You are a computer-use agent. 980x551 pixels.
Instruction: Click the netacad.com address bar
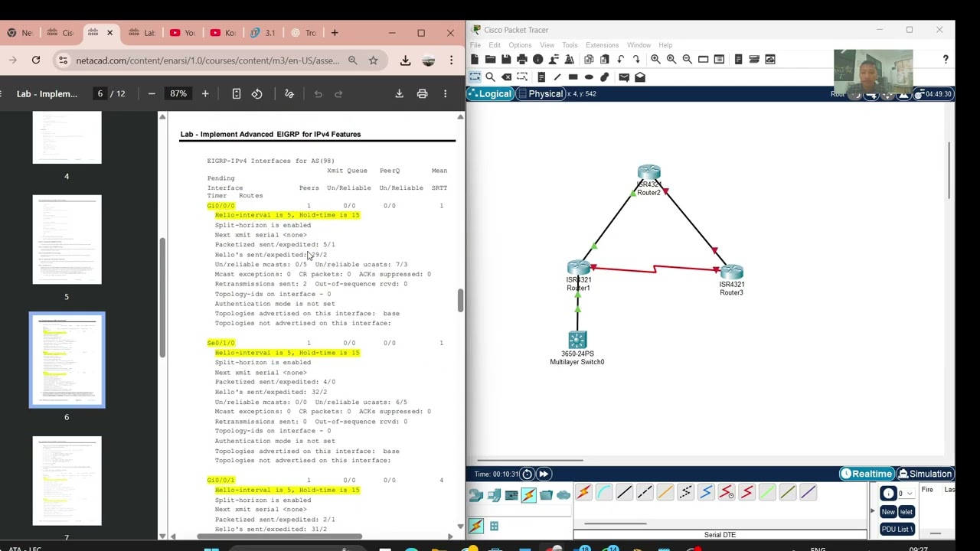pyautogui.click(x=207, y=60)
